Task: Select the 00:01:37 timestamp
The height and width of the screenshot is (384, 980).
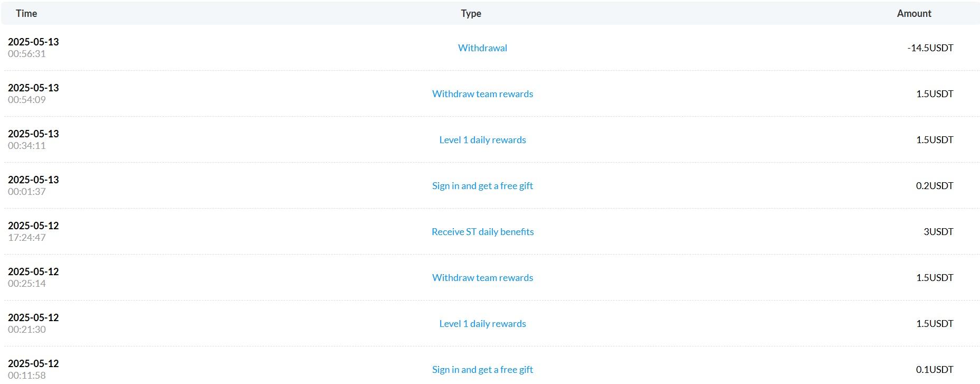Action: (27, 191)
